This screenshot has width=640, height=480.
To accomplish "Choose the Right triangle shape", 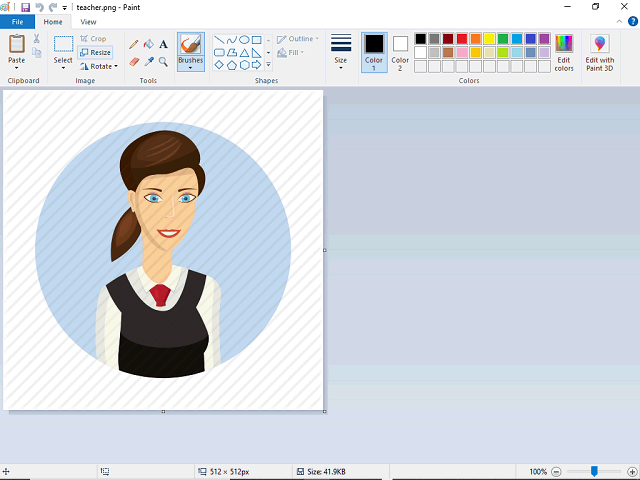I will pos(257,53).
